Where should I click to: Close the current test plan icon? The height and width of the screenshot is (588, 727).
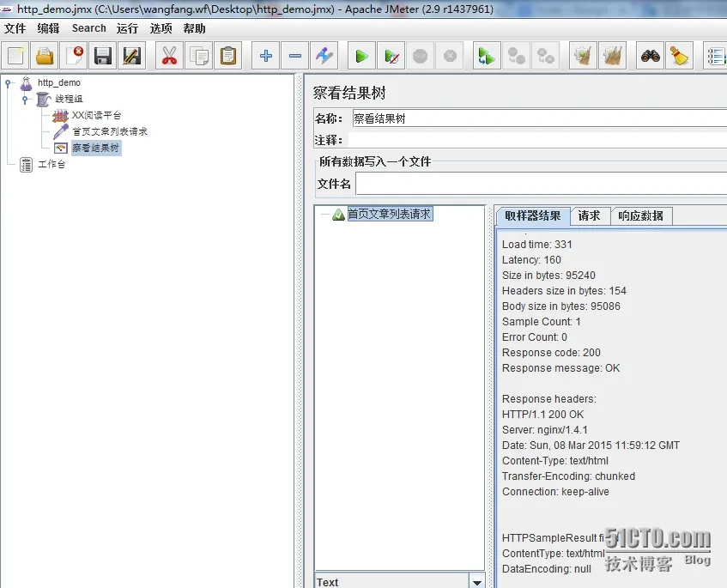[74, 56]
